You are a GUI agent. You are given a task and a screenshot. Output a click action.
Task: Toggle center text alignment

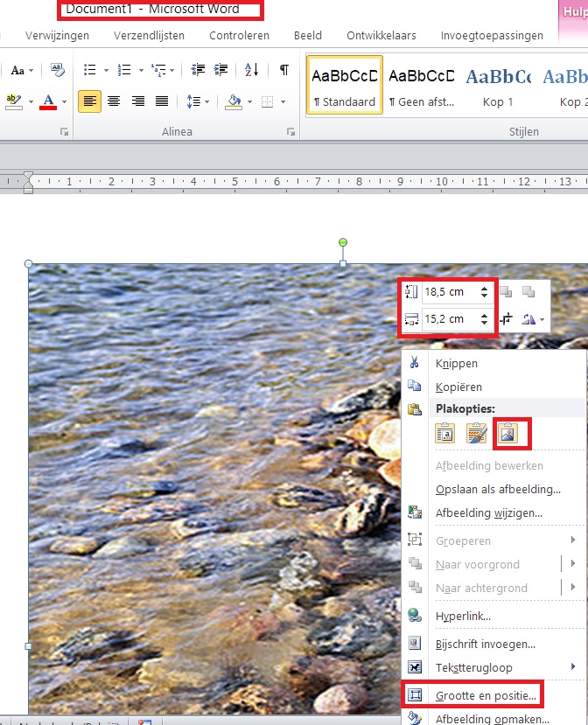tap(113, 101)
